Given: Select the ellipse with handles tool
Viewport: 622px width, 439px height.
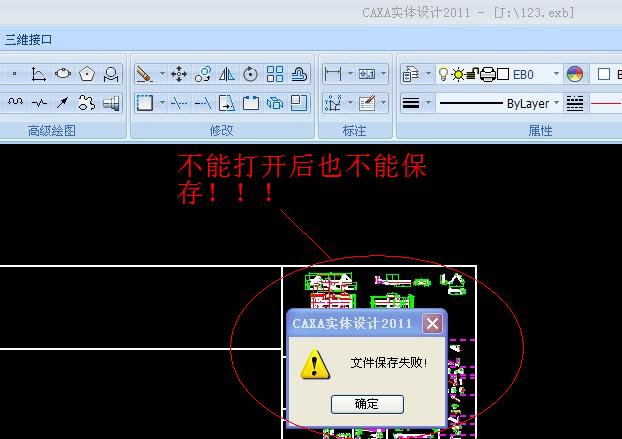Looking at the screenshot, I should click(x=63, y=74).
